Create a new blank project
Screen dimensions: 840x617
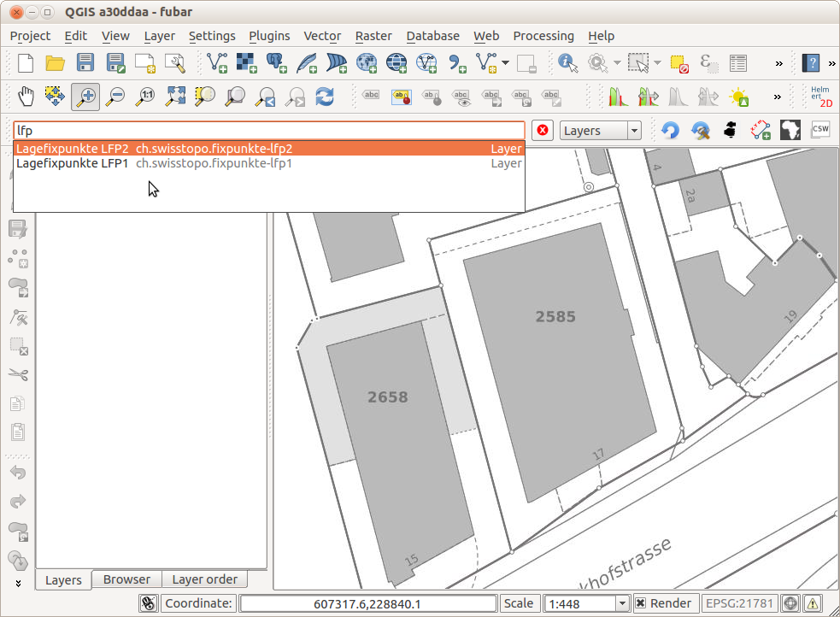(x=25, y=63)
